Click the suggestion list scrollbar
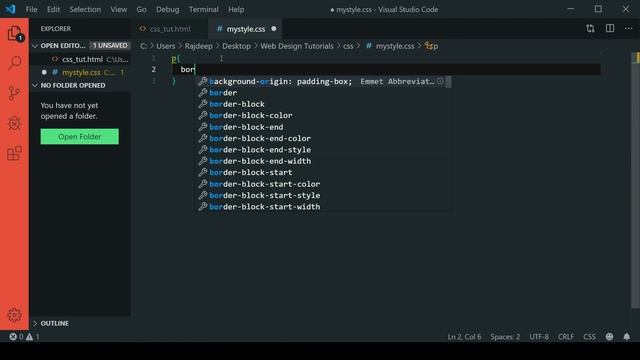This screenshot has height=360, width=640. (x=448, y=82)
